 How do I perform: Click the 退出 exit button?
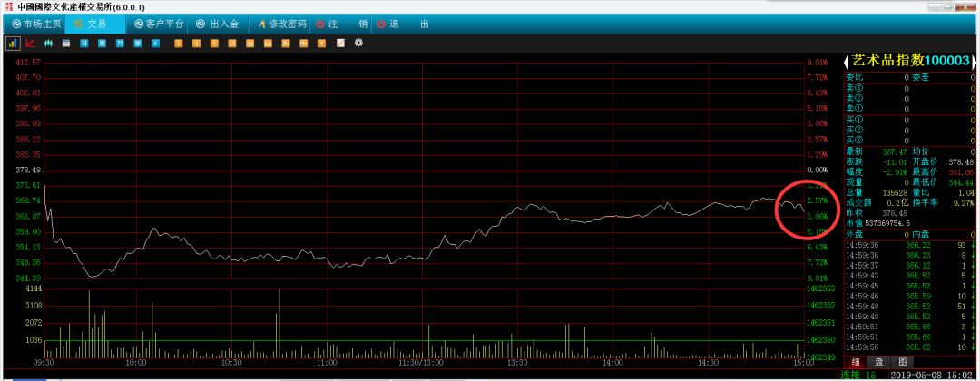coord(403,24)
